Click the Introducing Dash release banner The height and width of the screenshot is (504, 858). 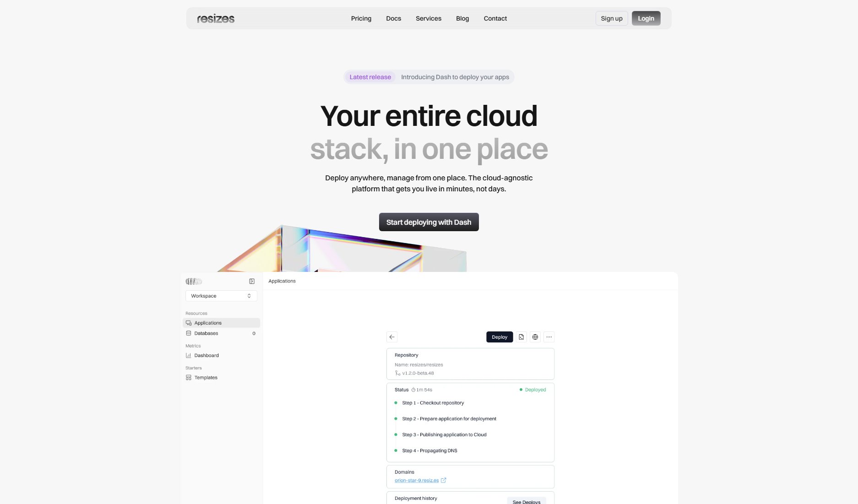tap(456, 77)
